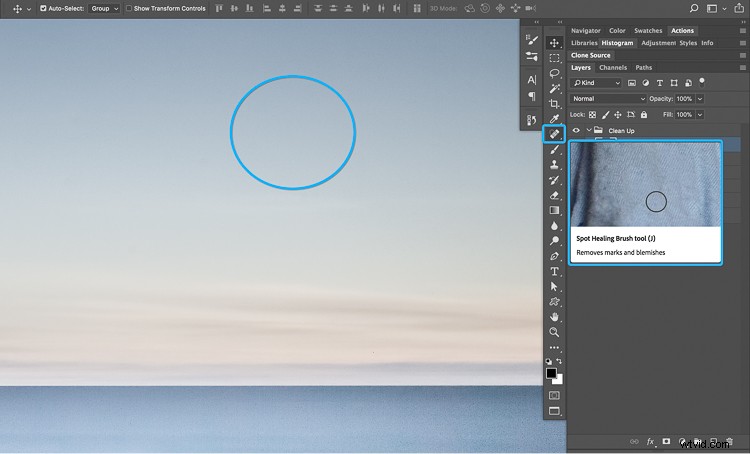Select the Zoom tool

pyautogui.click(x=554, y=332)
